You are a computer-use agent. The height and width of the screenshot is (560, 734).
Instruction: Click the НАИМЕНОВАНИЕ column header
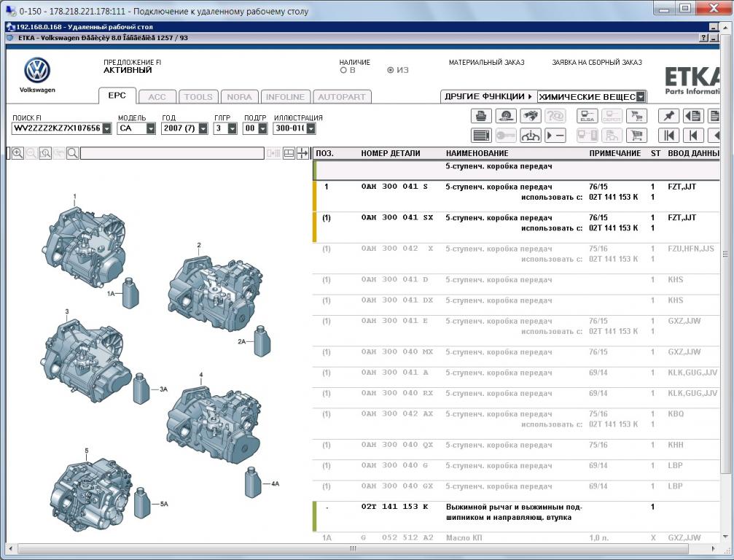[477, 153]
